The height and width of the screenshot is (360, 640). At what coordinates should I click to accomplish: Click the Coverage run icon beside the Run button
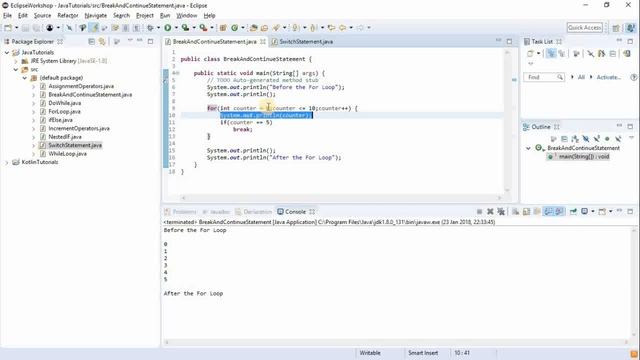coord(186,28)
